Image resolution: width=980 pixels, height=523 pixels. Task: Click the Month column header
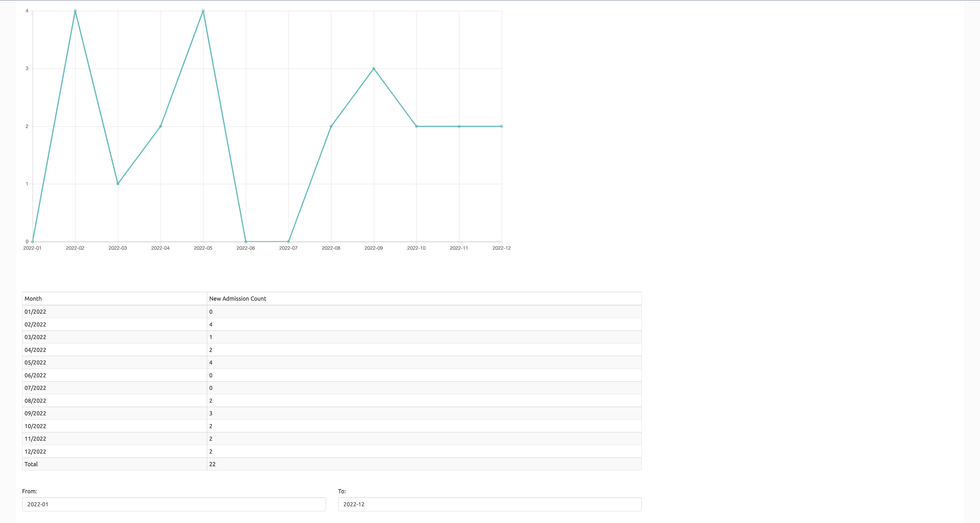tap(33, 299)
